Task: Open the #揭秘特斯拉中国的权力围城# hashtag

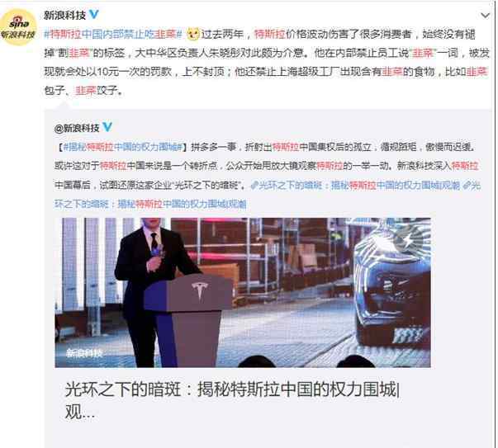Action: [122, 147]
